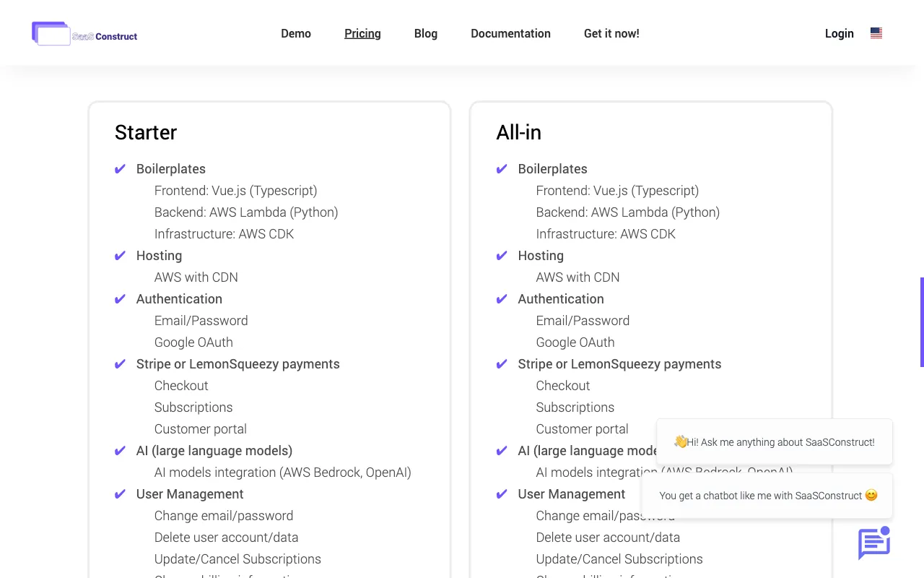Click Starter 'Infrastructure: AWS CDK' text
This screenshot has height=578, width=924.
pos(224,234)
